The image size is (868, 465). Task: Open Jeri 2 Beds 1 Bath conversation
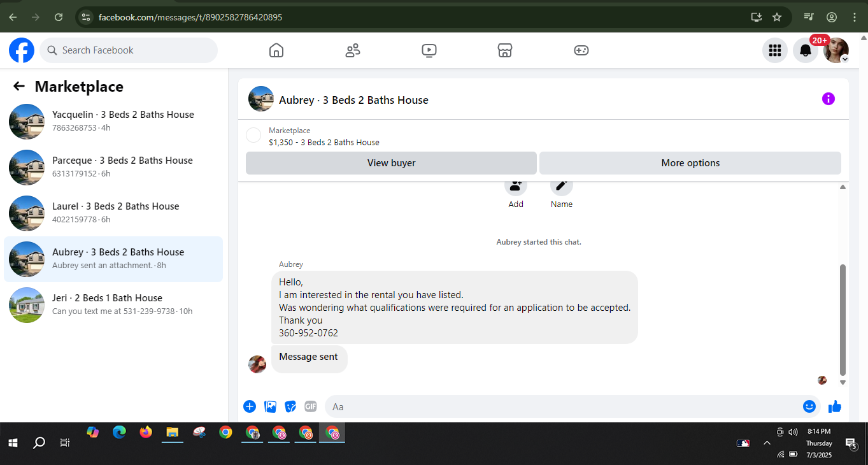113,304
